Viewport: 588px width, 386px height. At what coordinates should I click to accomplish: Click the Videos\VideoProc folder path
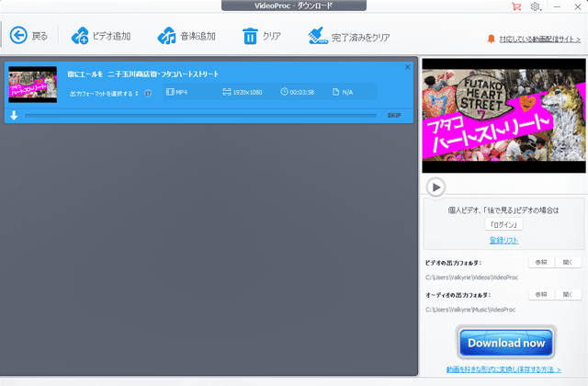(471, 278)
